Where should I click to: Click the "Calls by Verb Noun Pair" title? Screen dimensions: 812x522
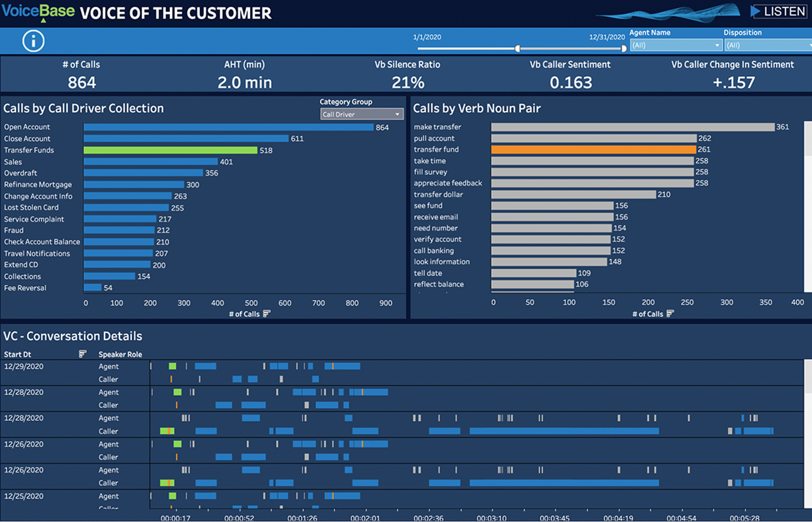coord(477,108)
